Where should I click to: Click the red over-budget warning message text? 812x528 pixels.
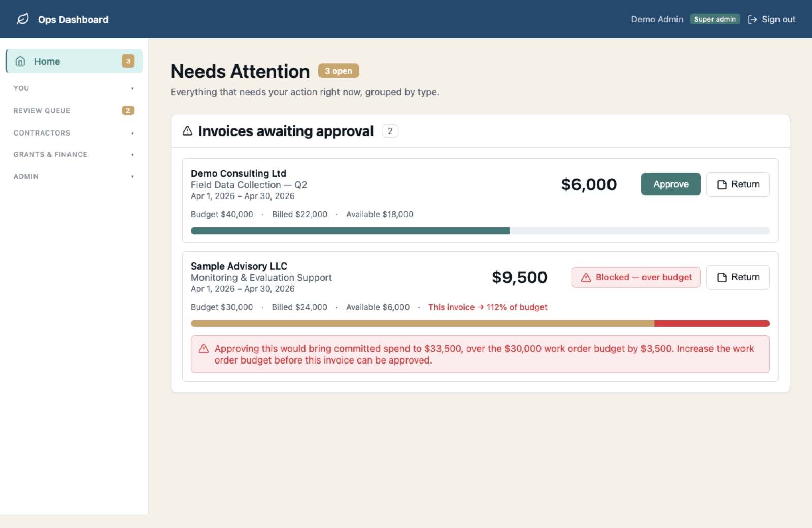click(484, 354)
